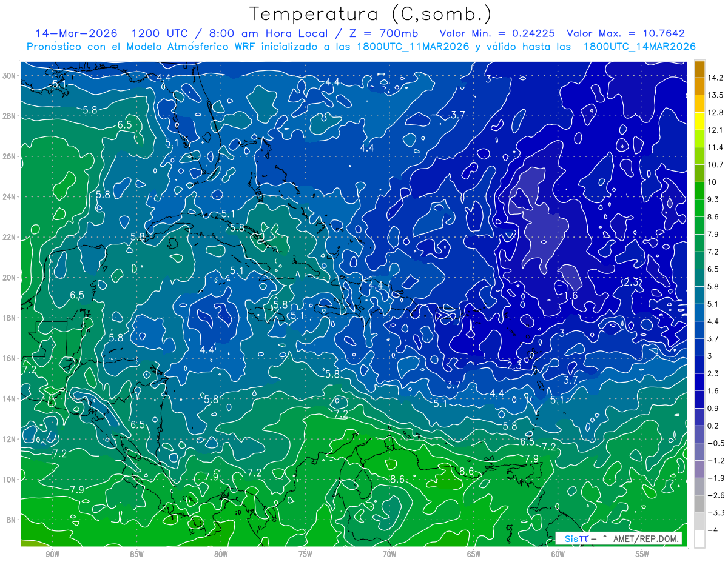Select the "14-Mar-2026" date text

coord(76,33)
